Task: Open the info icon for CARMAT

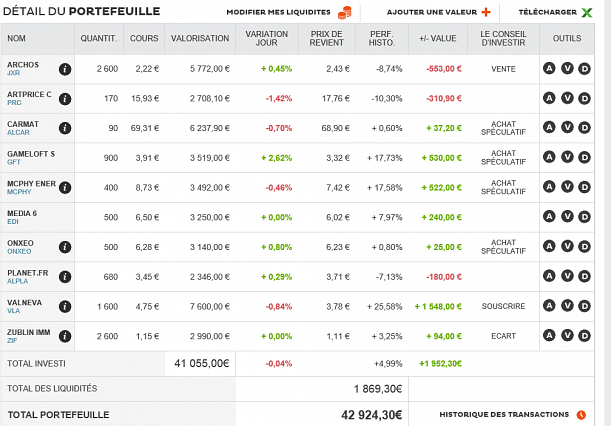Action: pos(65,128)
